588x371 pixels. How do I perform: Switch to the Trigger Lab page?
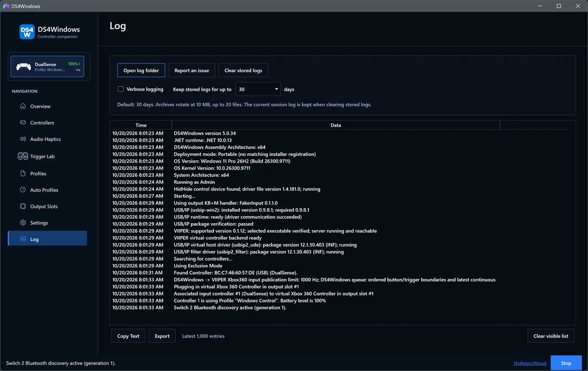point(47,156)
